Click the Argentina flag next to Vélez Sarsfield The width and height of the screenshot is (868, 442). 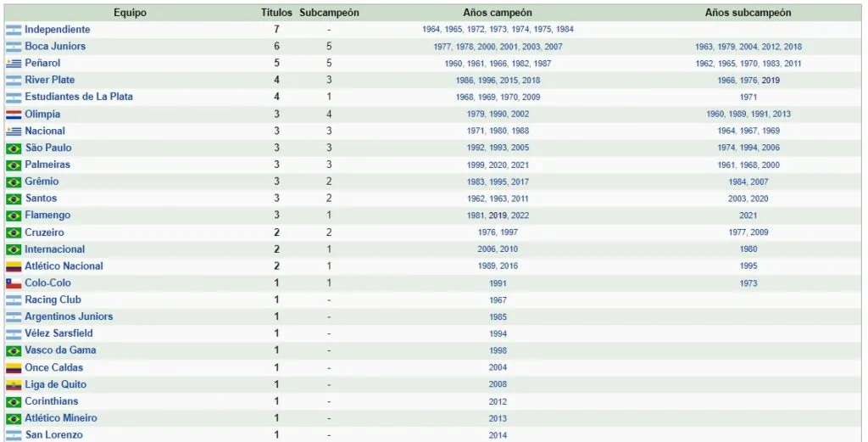click(x=14, y=334)
